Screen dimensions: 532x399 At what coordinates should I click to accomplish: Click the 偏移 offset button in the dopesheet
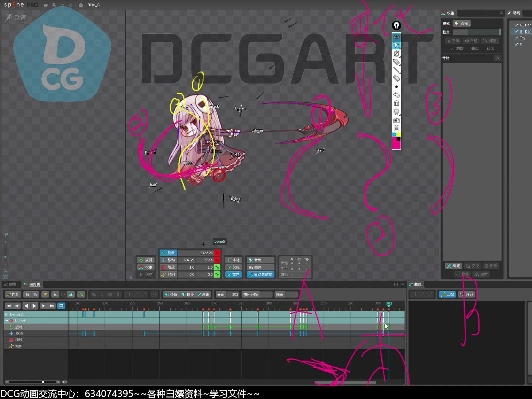pyautogui.click(x=188, y=294)
